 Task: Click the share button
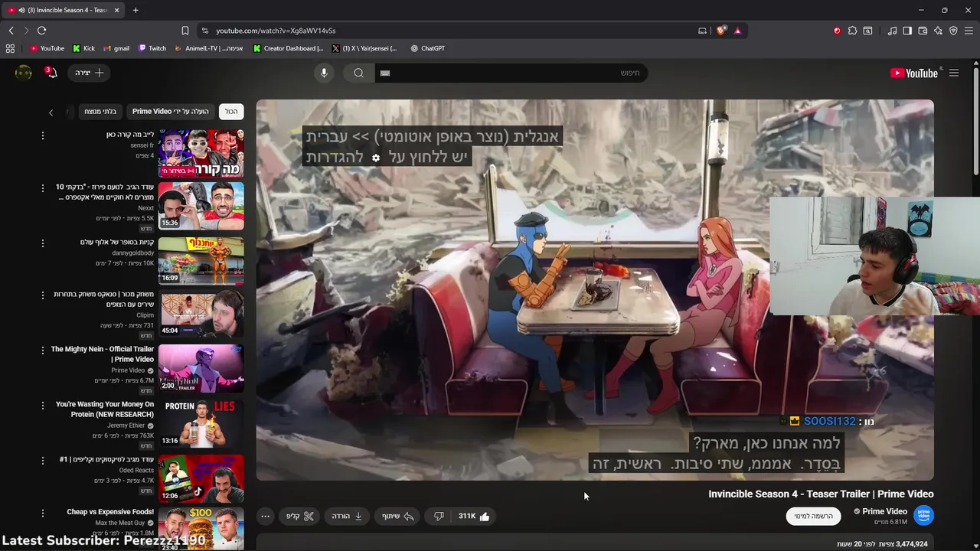tap(398, 517)
